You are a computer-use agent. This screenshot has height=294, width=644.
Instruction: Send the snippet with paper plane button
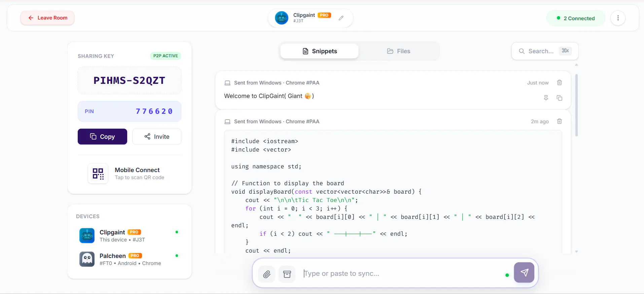click(524, 272)
